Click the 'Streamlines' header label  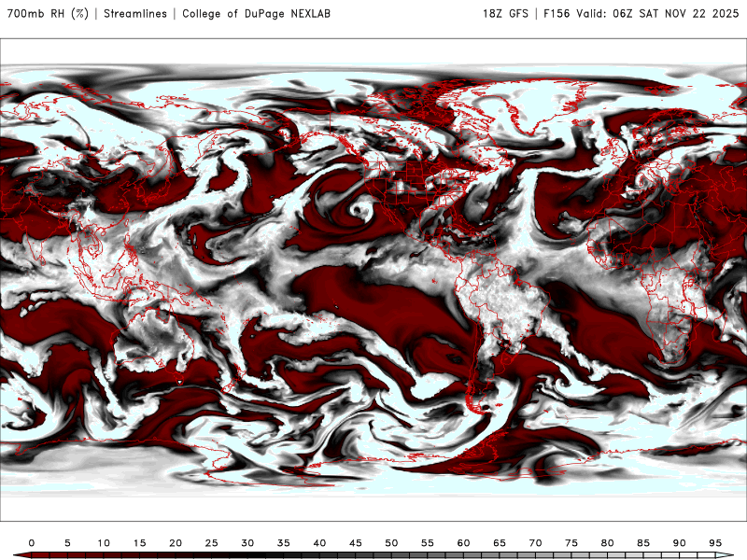(135, 14)
